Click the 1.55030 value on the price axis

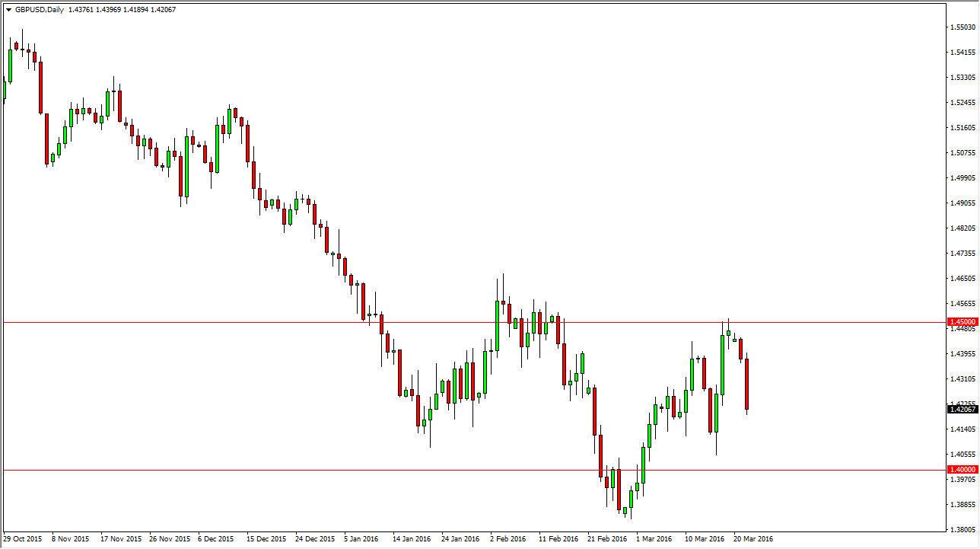(963, 27)
